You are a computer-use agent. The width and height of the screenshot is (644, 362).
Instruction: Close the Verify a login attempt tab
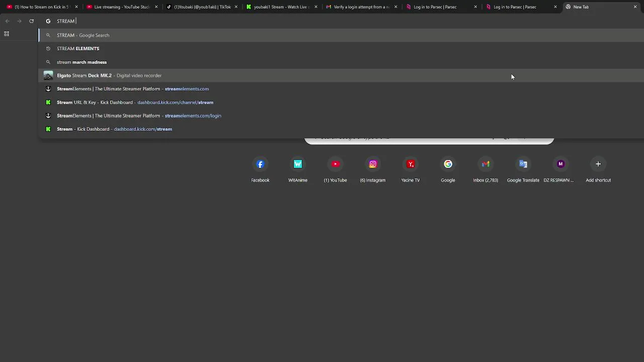click(396, 7)
